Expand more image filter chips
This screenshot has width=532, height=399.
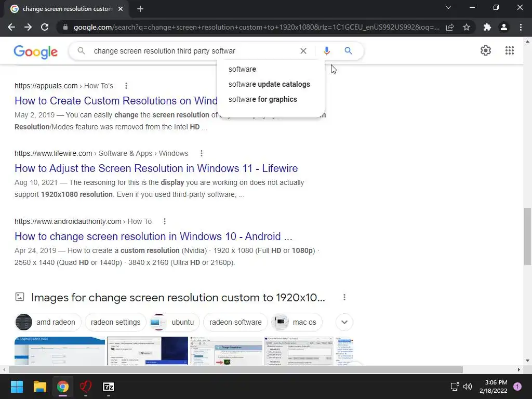(344, 322)
